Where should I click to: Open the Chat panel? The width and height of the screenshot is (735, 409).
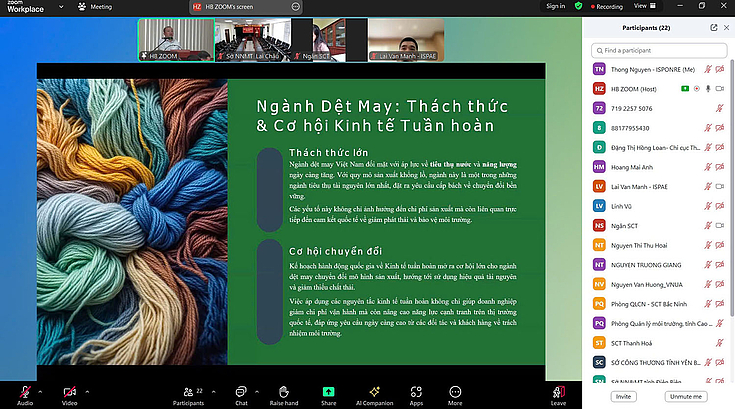pos(241,393)
